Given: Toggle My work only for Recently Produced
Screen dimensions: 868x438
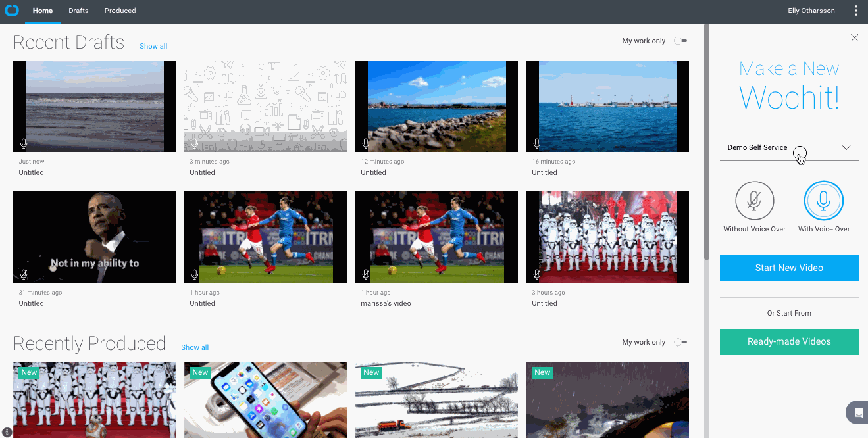Looking at the screenshot, I should [x=680, y=342].
